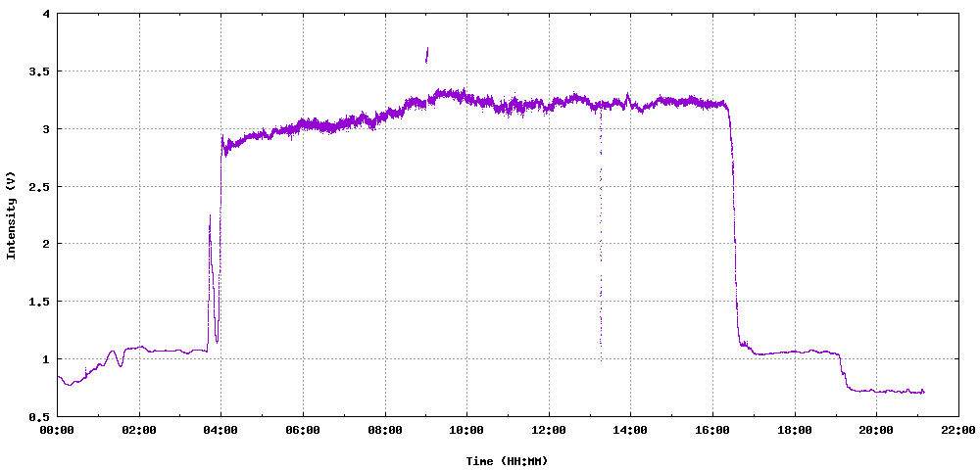Click the '4' y-axis tick label

(48, 14)
